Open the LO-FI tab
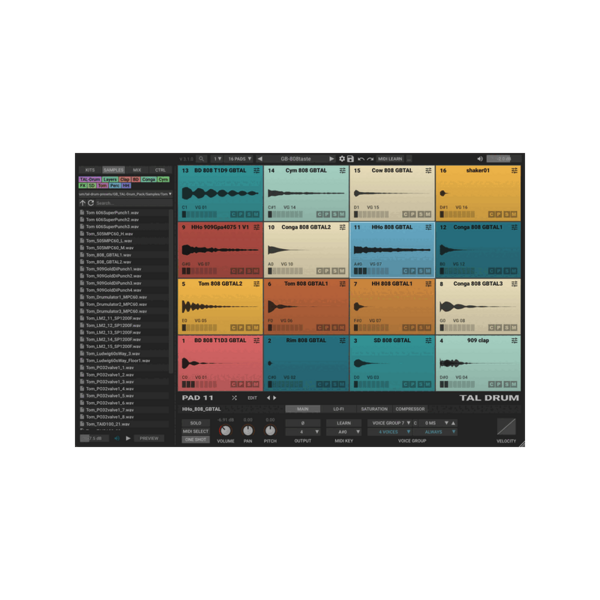The image size is (600, 600). point(339,409)
